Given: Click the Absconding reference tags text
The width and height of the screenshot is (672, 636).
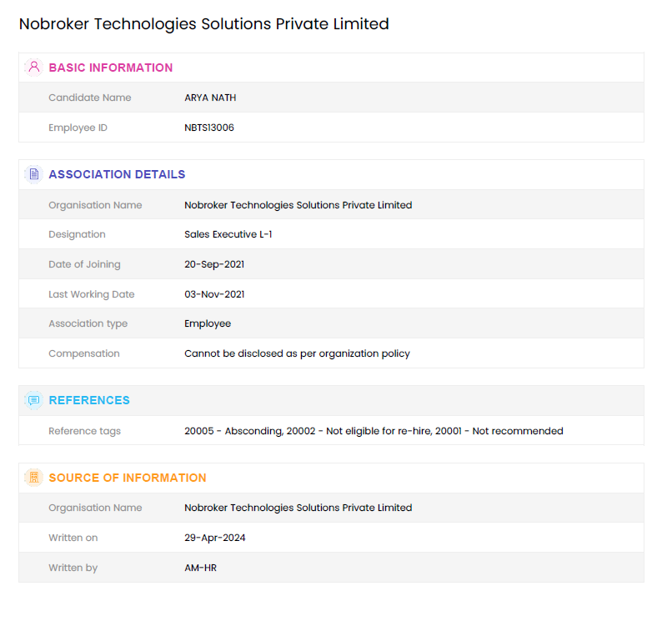Looking at the screenshot, I should click(x=374, y=431).
